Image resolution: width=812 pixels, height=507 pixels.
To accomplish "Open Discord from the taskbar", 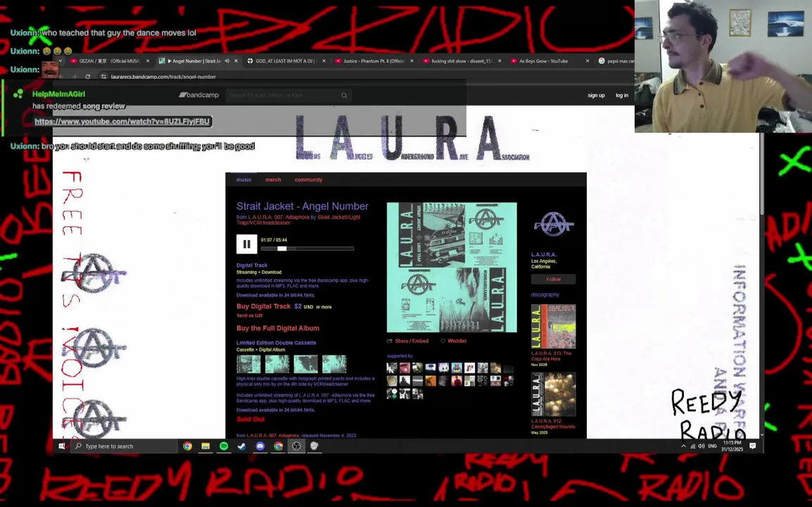I will pos(260,446).
